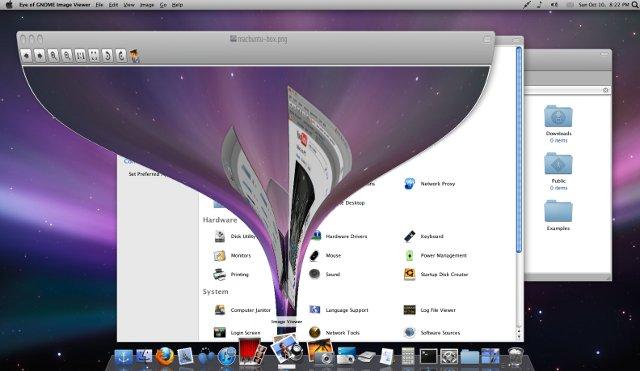Open the camera photo manager dock icon
The height and width of the screenshot is (371, 640).
[x=321, y=352]
